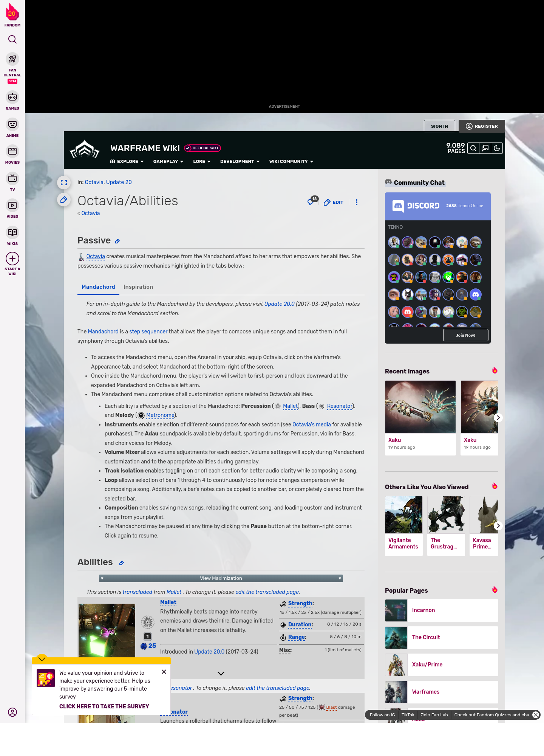The height and width of the screenshot is (756, 544).
Task: Follow the step sequencer link
Action: (148, 332)
